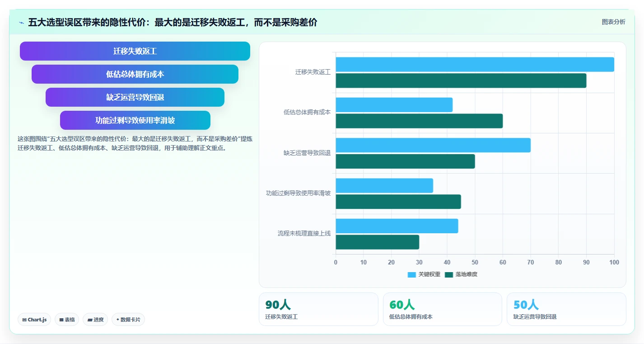Click the 数据卡片 tag chip

(128, 320)
